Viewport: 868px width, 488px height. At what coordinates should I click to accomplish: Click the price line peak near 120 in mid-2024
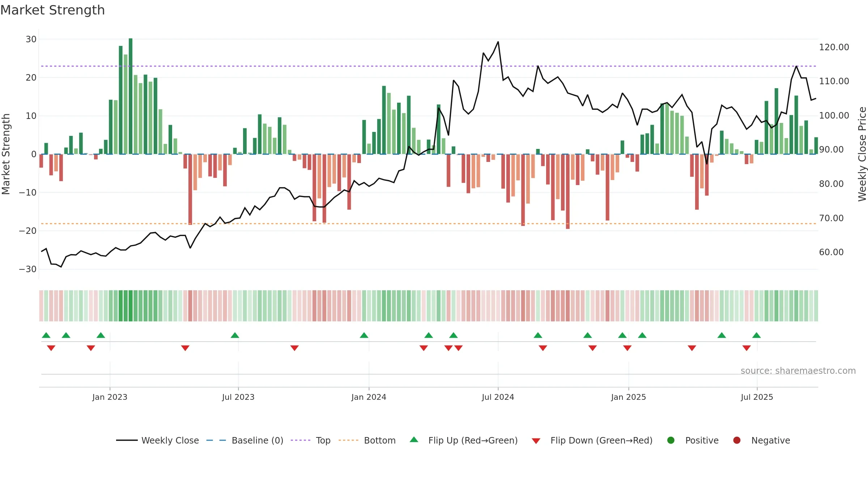pos(498,42)
